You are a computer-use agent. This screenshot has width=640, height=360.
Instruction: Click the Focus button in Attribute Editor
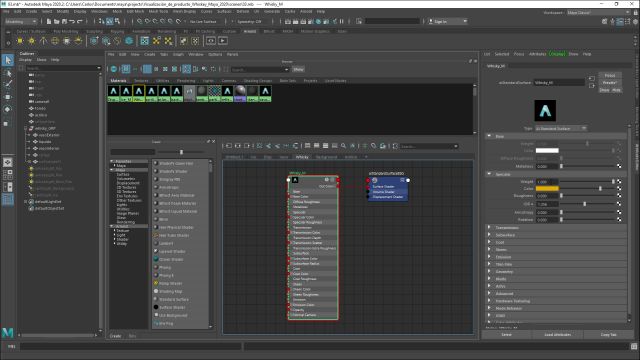[610, 76]
